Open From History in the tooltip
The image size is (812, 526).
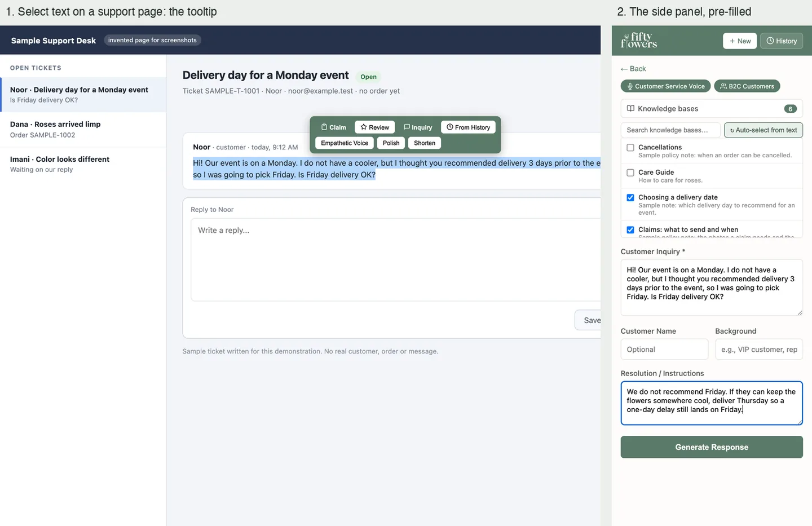pos(468,127)
